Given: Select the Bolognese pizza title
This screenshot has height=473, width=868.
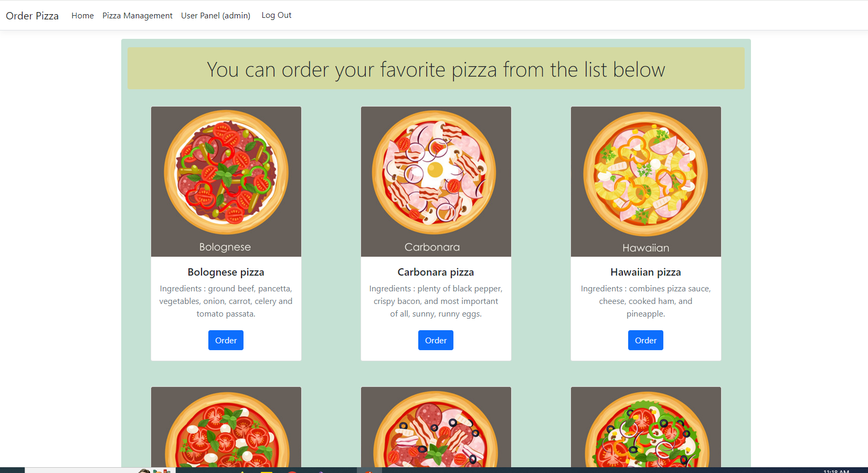Looking at the screenshot, I should tap(226, 272).
